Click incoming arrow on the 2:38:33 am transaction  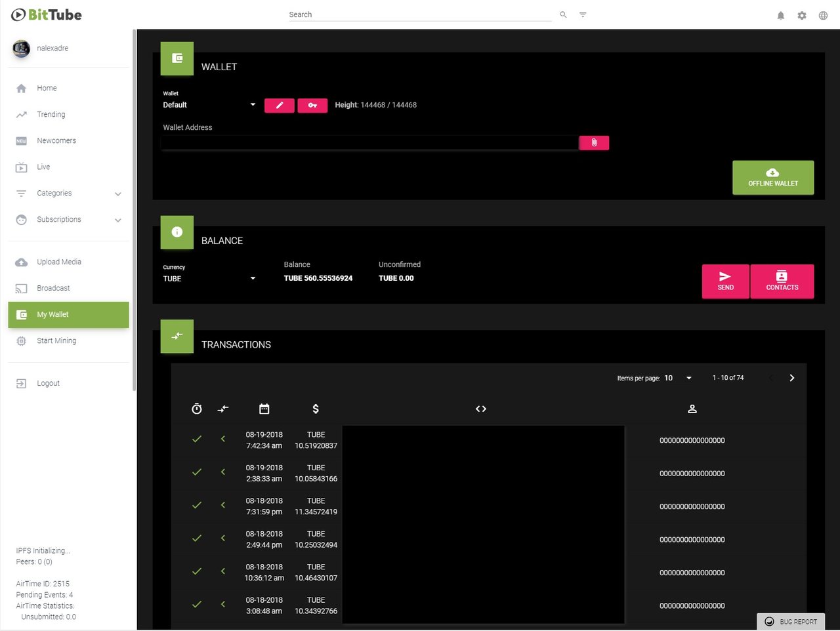(x=223, y=472)
